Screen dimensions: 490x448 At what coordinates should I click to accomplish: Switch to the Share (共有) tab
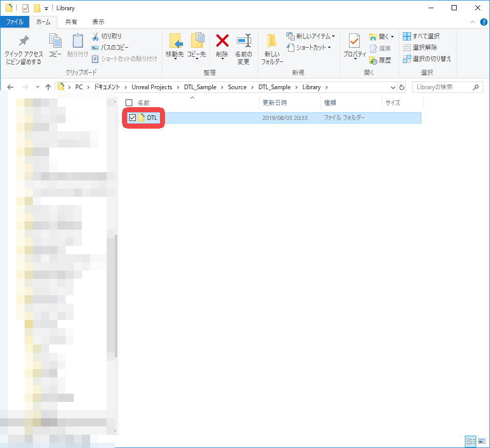71,22
